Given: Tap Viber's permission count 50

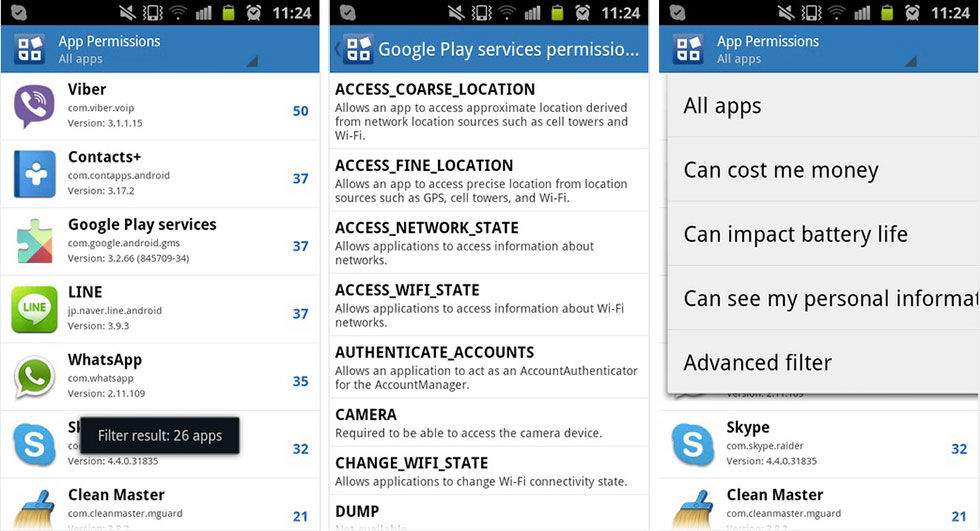Looking at the screenshot, I should pos(301,111).
